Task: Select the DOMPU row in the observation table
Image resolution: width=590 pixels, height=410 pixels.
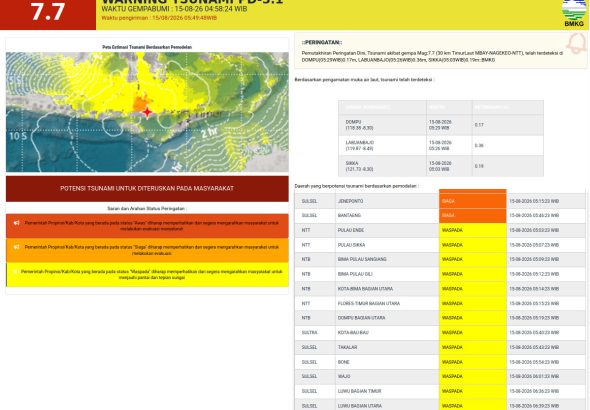Action: [441, 125]
